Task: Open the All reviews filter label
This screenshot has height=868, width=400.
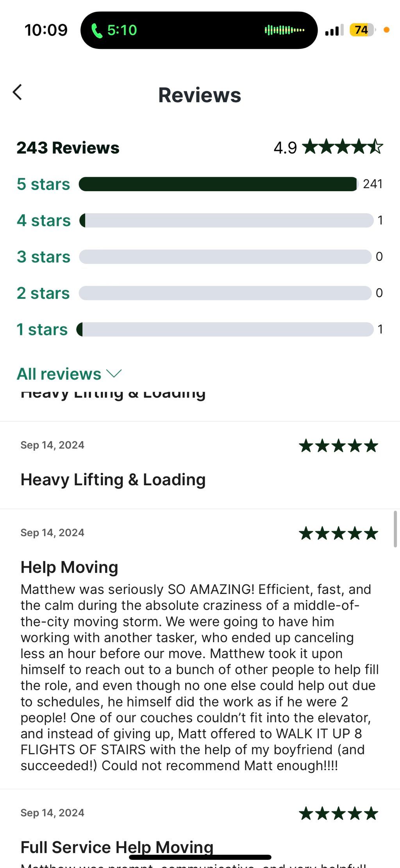Action: [x=59, y=374]
